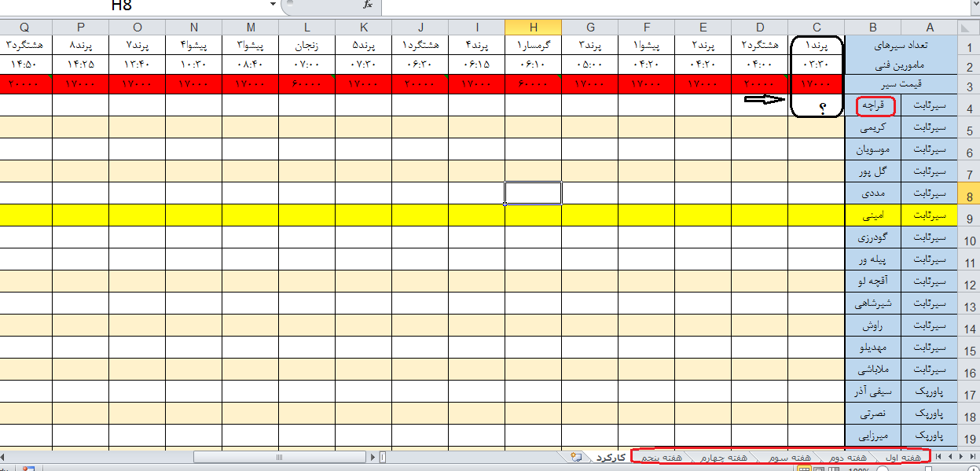Viewport: 980px width, 471px height.
Task: Click the header cell هشتگرد۳
Action: pyautogui.click(x=26, y=45)
